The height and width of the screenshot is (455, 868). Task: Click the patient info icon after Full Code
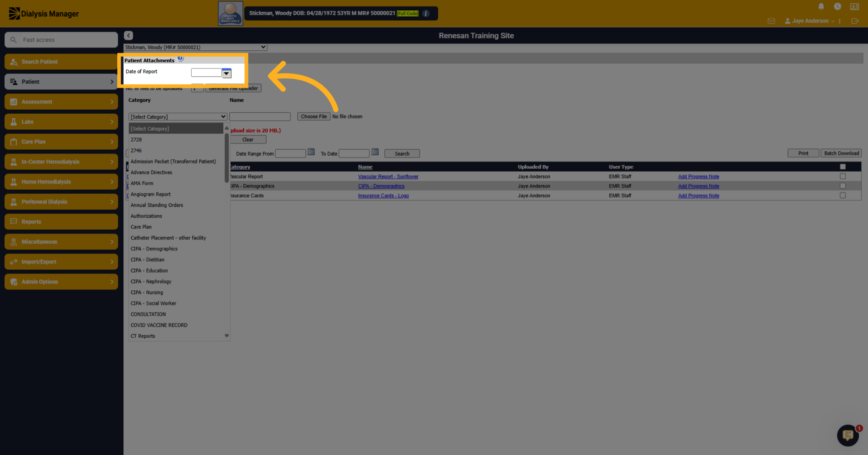pos(426,13)
